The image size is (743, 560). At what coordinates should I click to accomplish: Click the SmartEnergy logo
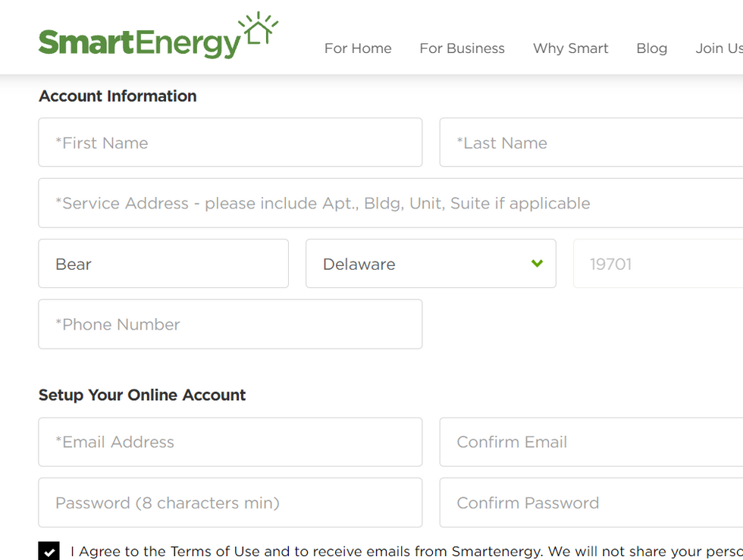pos(158,36)
